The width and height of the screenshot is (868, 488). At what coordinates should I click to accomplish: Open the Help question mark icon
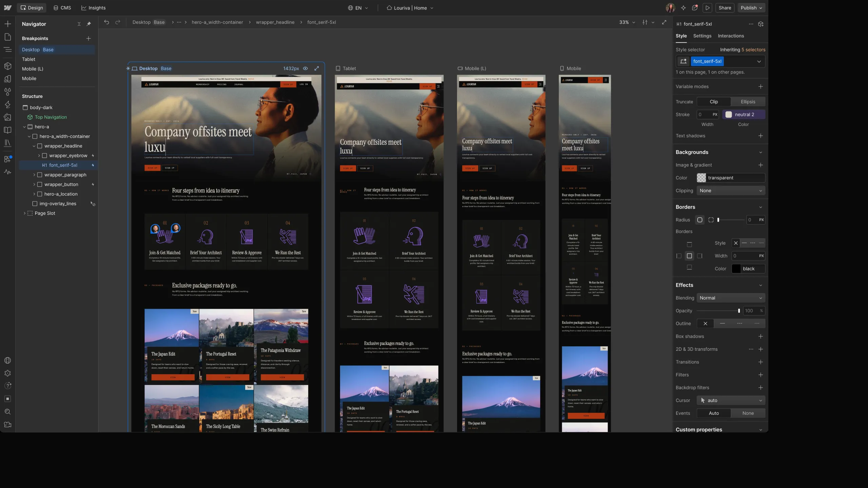pyautogui.click(x=7, y=386)
